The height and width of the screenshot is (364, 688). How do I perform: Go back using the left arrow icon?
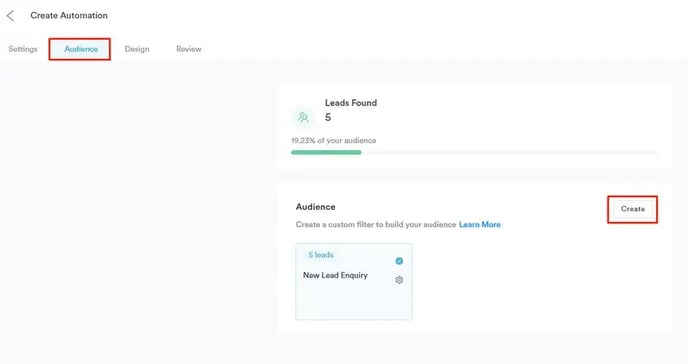tap(10, 16)
